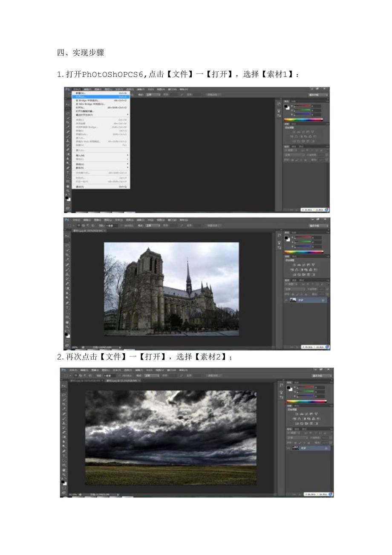
Task: Pick a hue from the color spectrum bar beside the cathedral image
Action: [x=303, y=252]
